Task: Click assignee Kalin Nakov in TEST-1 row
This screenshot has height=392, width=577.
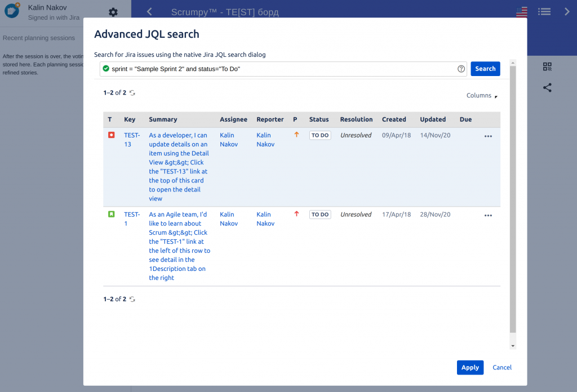Action: click(x=229, y=219)
